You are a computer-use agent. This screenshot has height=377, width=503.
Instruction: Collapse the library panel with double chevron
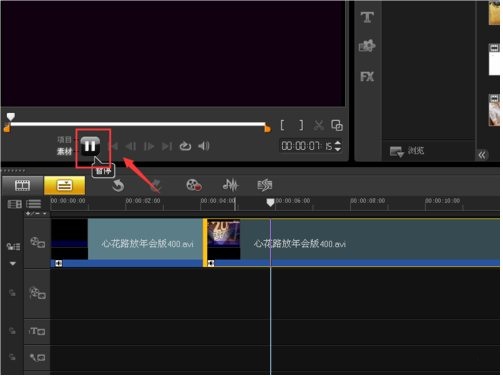pos(482,155)
